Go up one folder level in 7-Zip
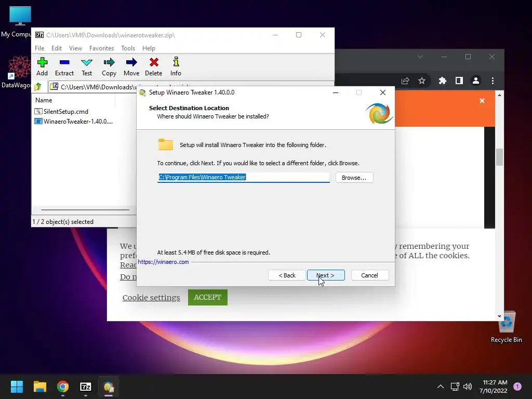Image resolution: width=532 pixels, height=399 pixels. [38, 87]
